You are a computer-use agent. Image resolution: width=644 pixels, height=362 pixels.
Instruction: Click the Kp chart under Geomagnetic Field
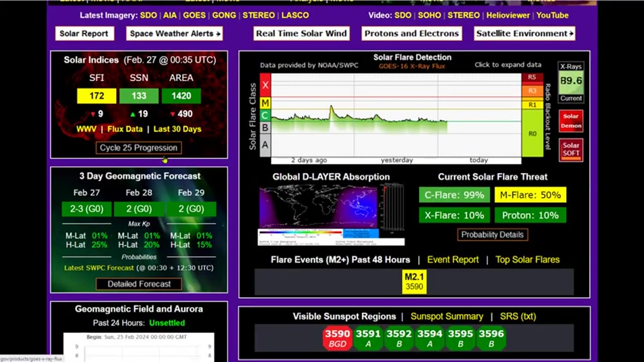click(x=138, y=347)
